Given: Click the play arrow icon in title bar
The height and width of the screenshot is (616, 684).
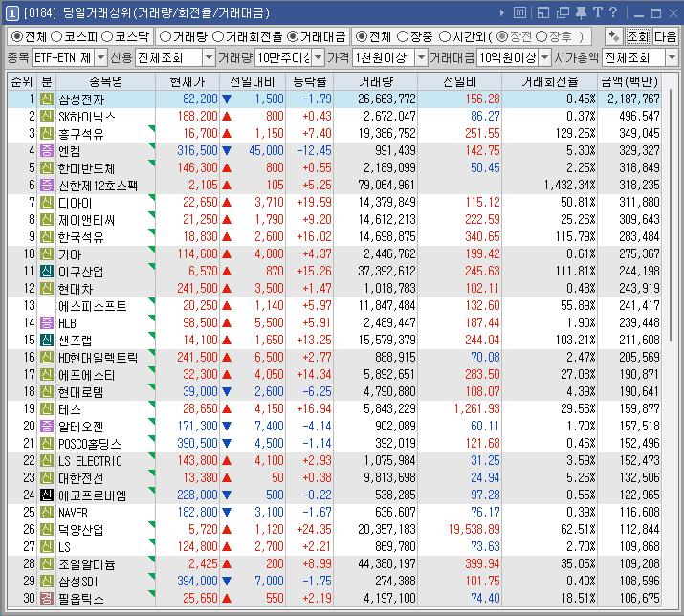Looking at the screenshot, I should click(502, 13).
